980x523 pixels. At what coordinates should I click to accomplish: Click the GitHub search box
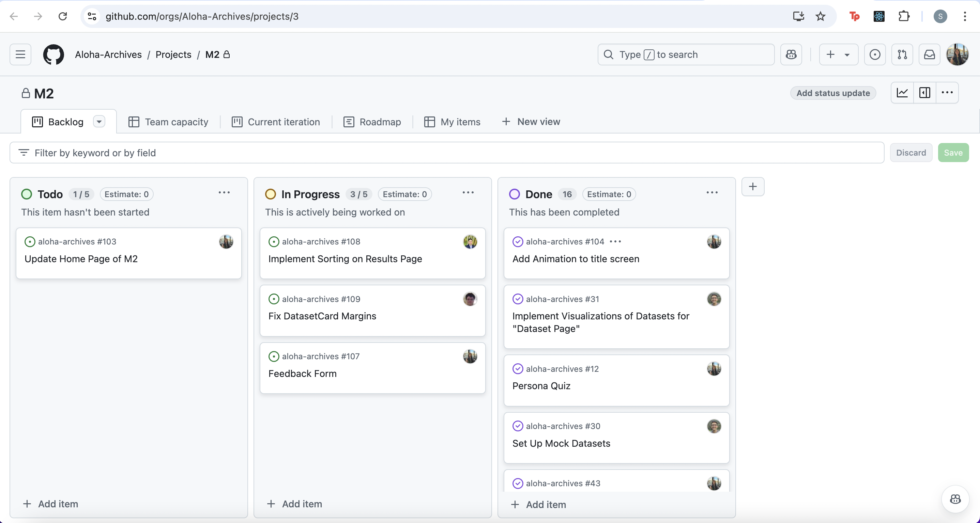tap(686, 54)
